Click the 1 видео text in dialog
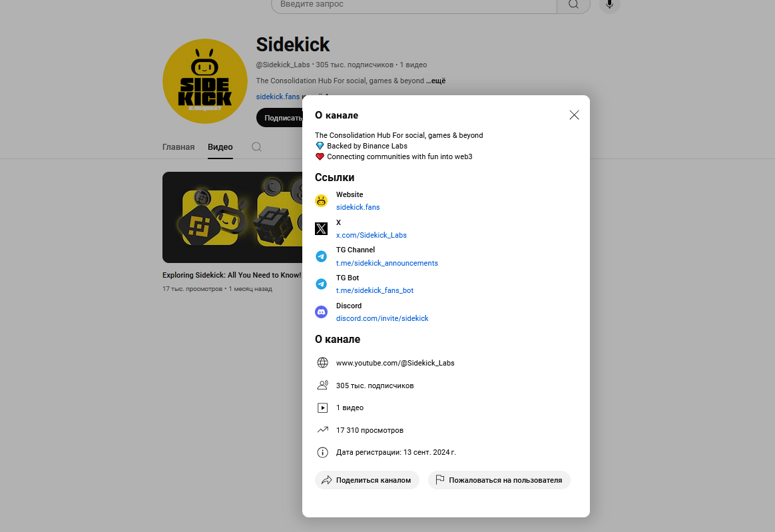 [x=350, y=408]
